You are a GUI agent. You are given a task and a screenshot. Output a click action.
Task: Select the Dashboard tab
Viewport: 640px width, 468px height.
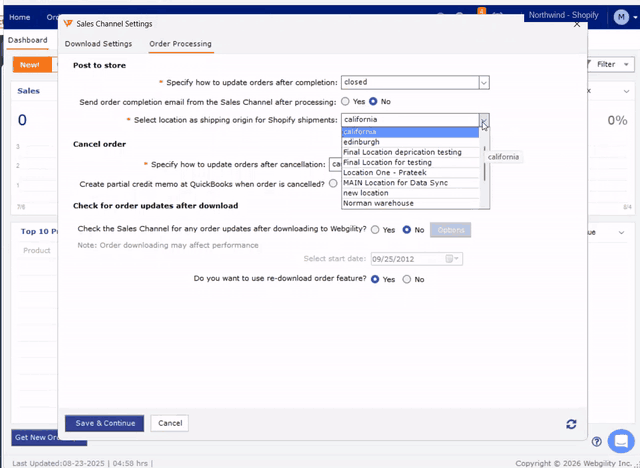pos(28,40)
